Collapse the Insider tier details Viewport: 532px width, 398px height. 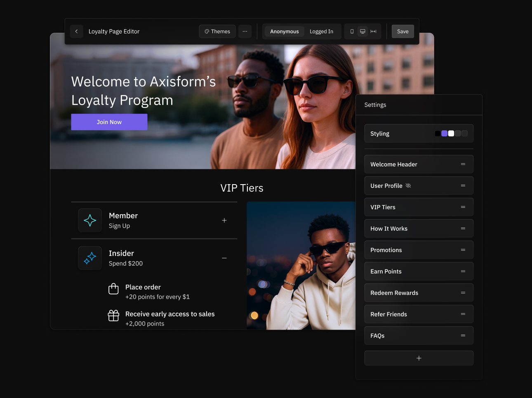coord(224,258)
